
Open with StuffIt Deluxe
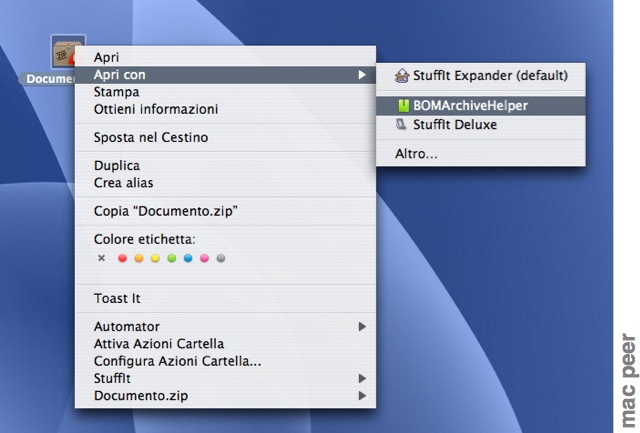pyautogui.click(x=480, y=124)
